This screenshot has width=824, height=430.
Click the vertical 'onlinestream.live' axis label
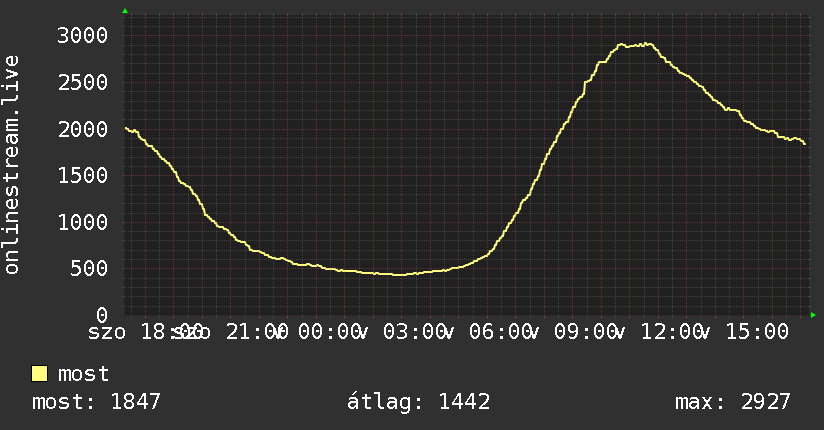[11, 165]
